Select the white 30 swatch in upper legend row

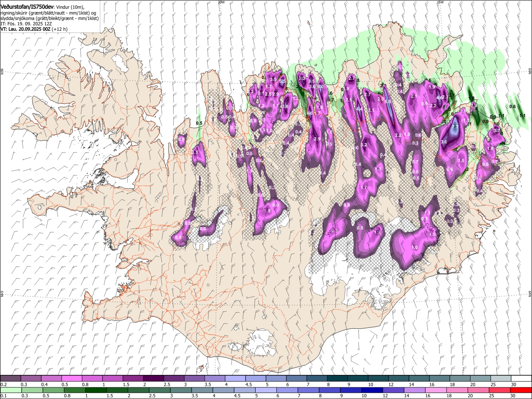[x=520, y=378]
